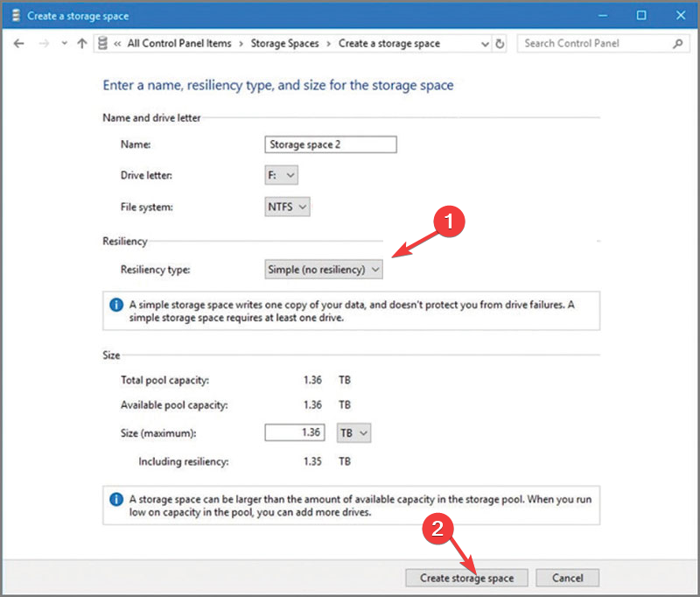The width and height of the screenshot is (700, 597).
Task: Open the Drive letter F: dropdown
Action: point(281,175)
